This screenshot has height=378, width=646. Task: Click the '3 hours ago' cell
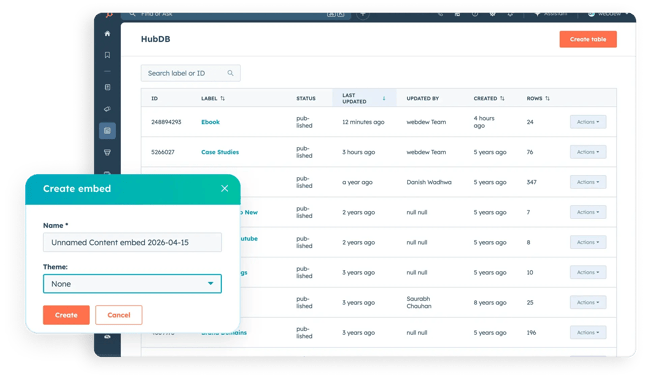[358, 152]
